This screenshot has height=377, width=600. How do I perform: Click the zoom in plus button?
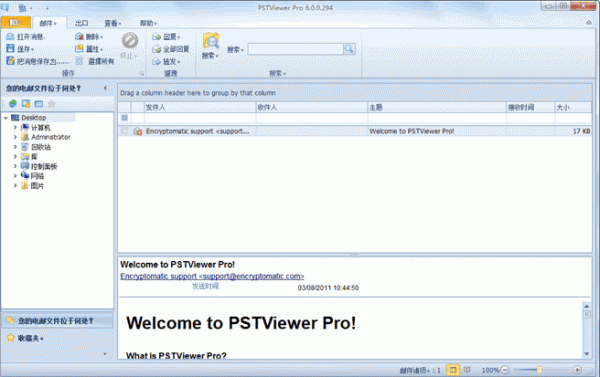pyautogui.click(x=577, y=370)
